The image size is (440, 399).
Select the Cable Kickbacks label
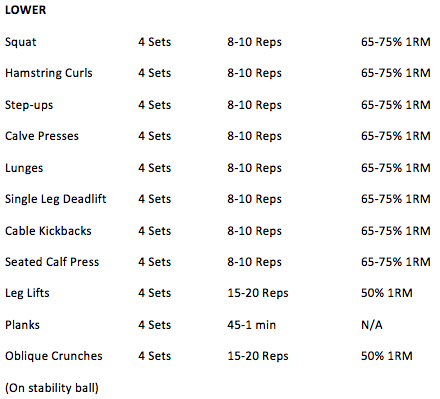click(x=48, y=231)
